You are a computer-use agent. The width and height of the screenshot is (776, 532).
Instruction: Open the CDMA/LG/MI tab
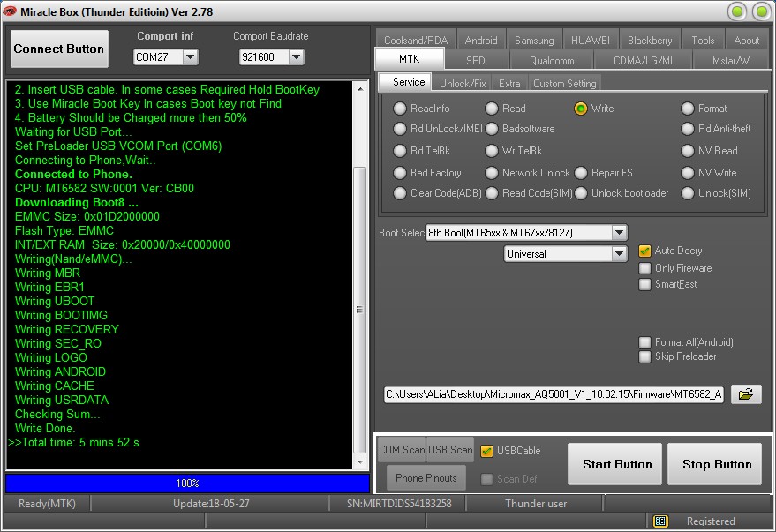tap(643, 60)
